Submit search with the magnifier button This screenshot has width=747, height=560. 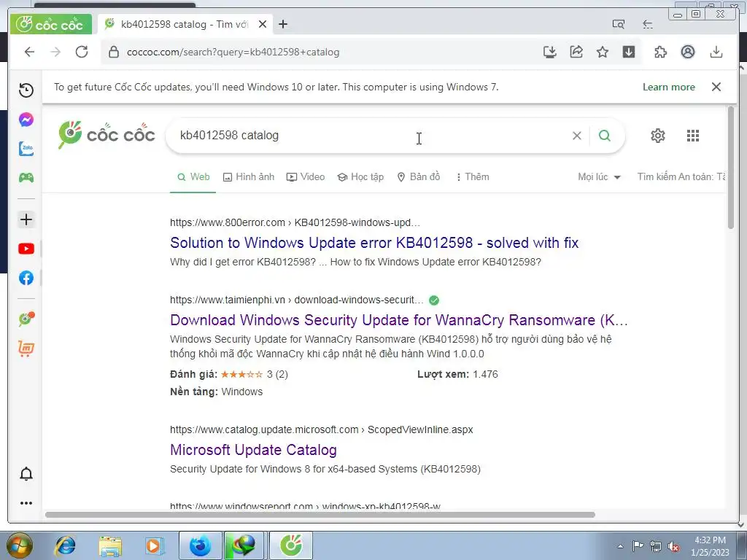[x=605, y=136]
